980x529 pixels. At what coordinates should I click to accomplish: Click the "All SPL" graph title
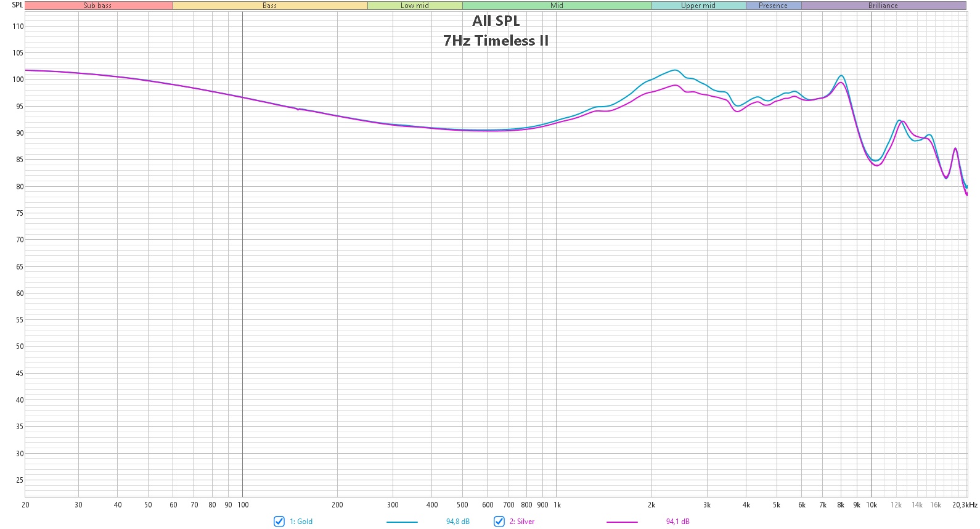tap(496, 21)
